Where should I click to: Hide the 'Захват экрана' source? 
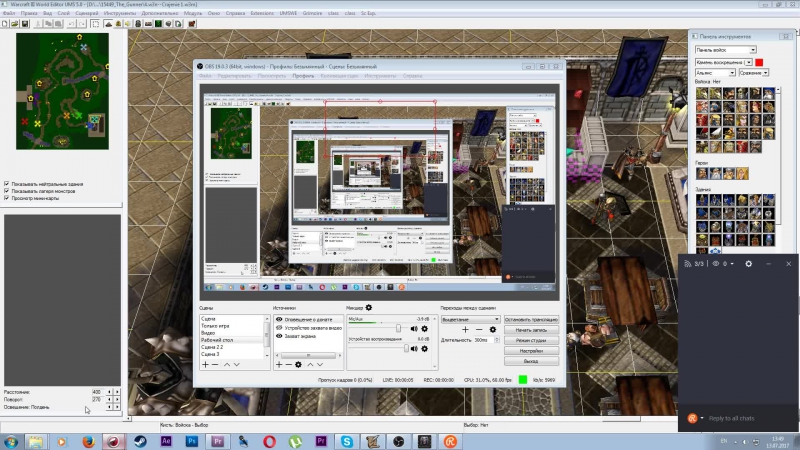point(279,336)
